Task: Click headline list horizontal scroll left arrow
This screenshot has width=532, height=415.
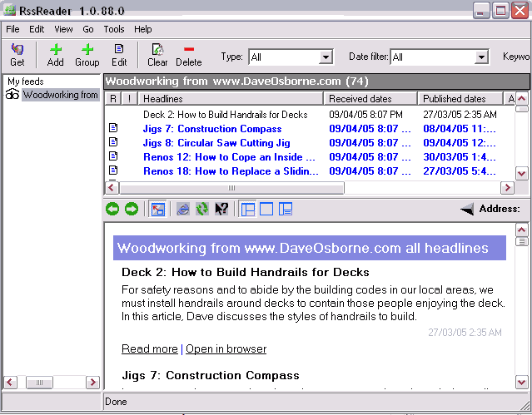Action: pyautogui.click(x=112, y=187)
